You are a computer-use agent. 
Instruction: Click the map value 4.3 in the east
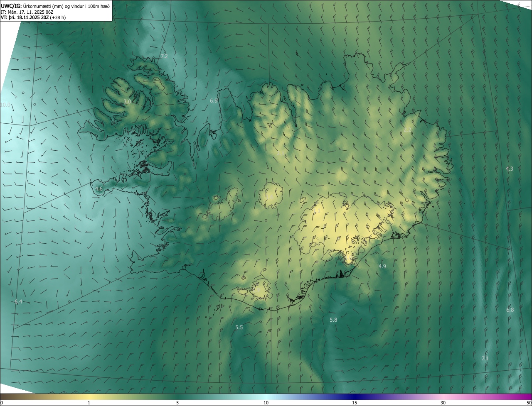point(509,169)
